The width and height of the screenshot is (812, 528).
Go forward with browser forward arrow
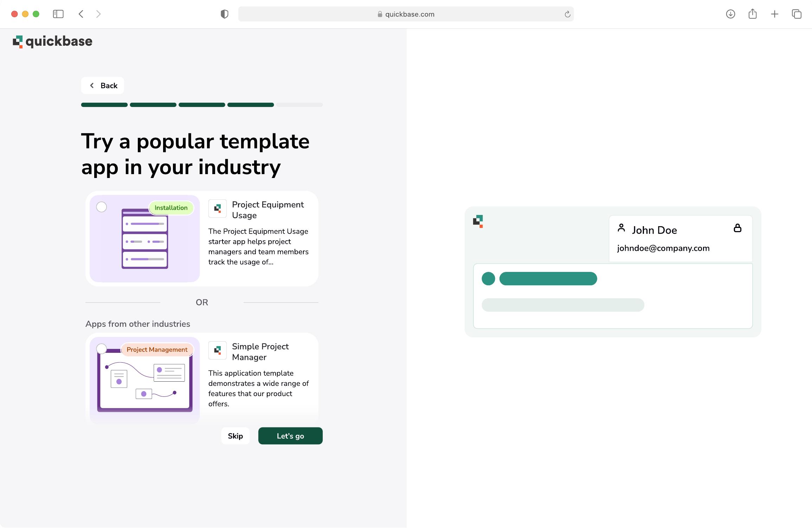point(98,14)
